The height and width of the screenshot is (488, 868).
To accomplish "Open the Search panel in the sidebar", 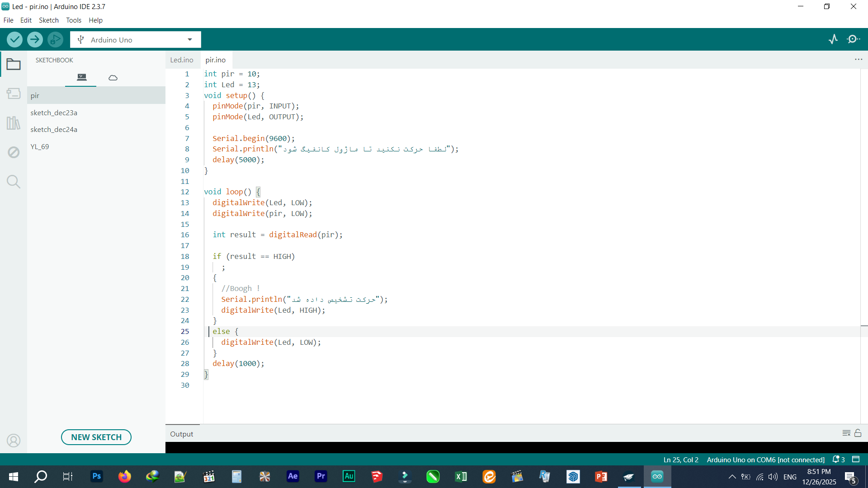I will coord(14,182).
